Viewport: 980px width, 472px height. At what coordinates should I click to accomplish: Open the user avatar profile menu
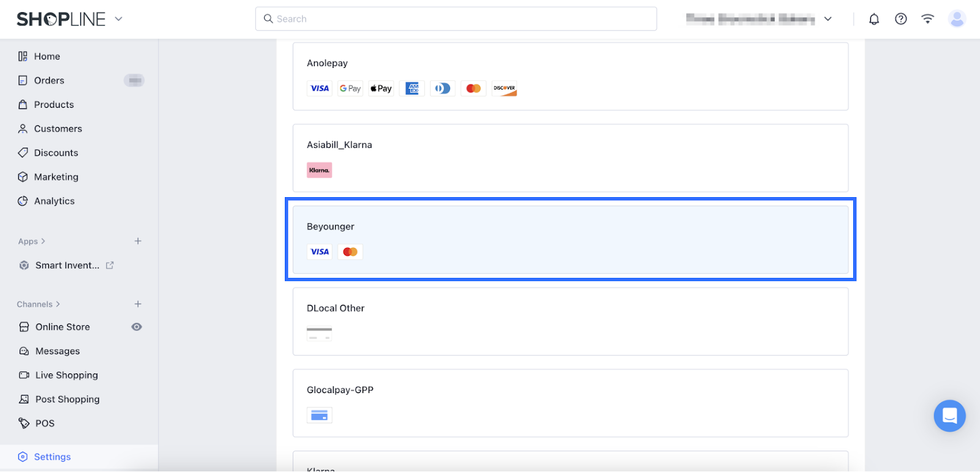(957, 19)
